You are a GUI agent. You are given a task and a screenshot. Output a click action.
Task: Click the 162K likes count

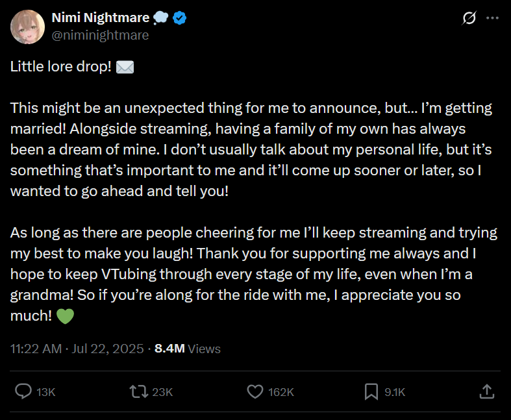tap(281, 392)
